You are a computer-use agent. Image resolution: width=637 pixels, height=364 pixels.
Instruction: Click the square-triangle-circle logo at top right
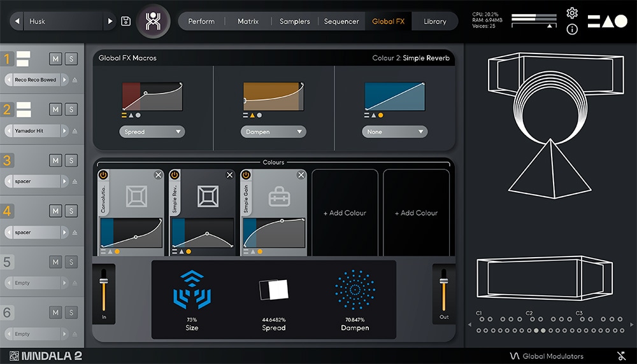pyautogui.click(x=607, y=21)
